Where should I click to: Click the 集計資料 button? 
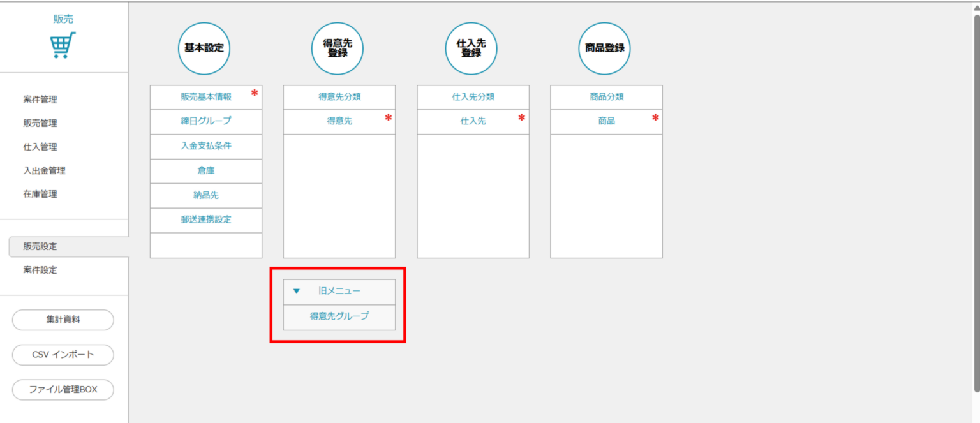click(63, 320)
